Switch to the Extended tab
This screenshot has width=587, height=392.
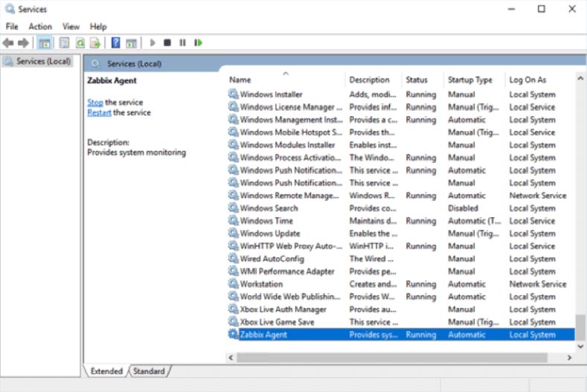point(106,371)
